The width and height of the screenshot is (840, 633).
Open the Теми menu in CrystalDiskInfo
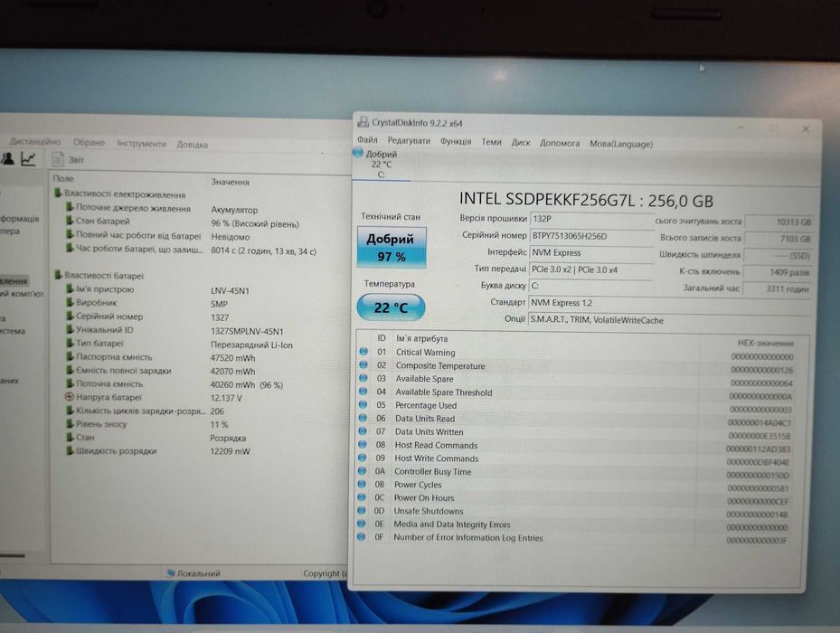click(x=491, y=142)
